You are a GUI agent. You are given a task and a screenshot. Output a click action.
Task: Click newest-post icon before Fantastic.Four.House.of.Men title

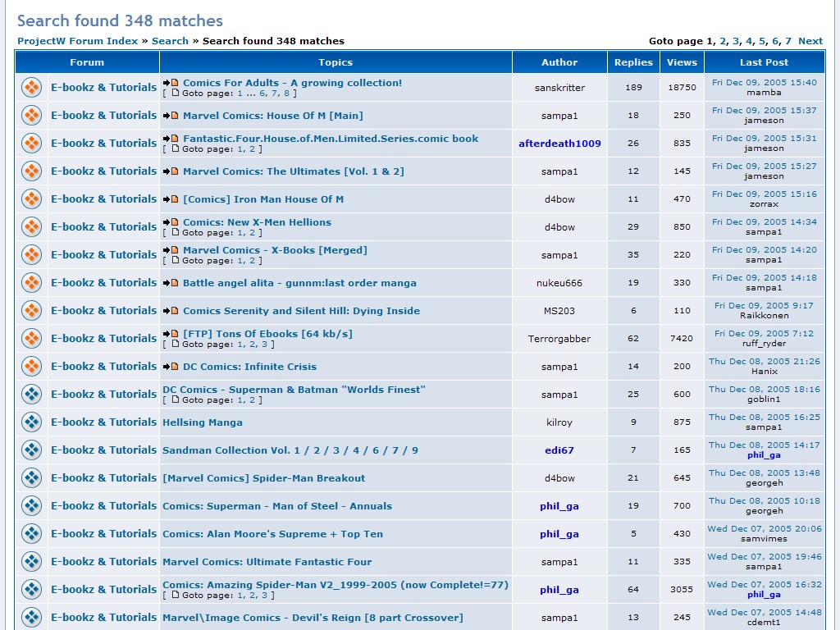pyautogui.click(x=171, y=139)
